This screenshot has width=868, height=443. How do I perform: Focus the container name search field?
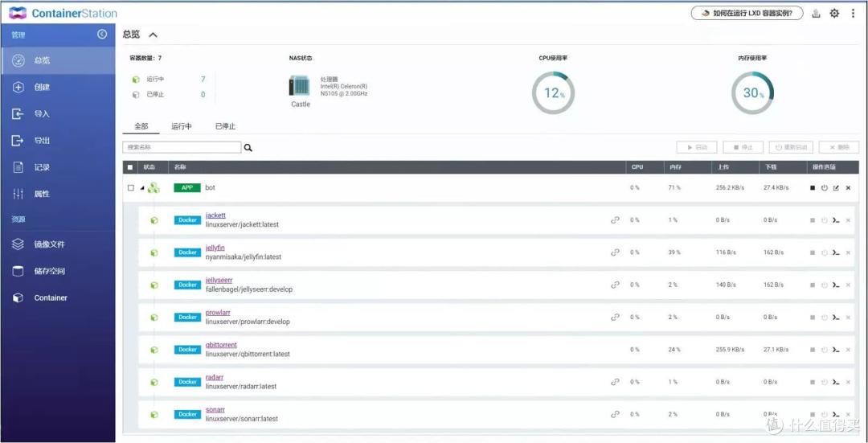pyautogui.click(x=182, y=147)
